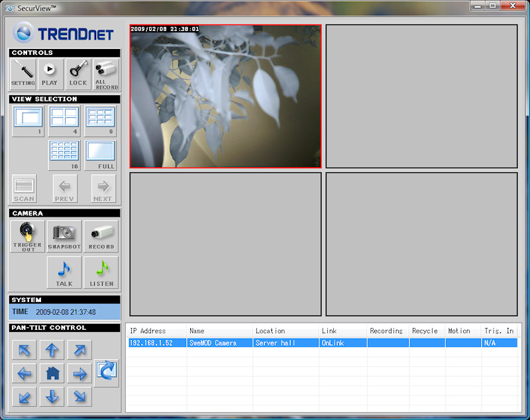Tilt the camera up with arrow

[x=52, y=350]
